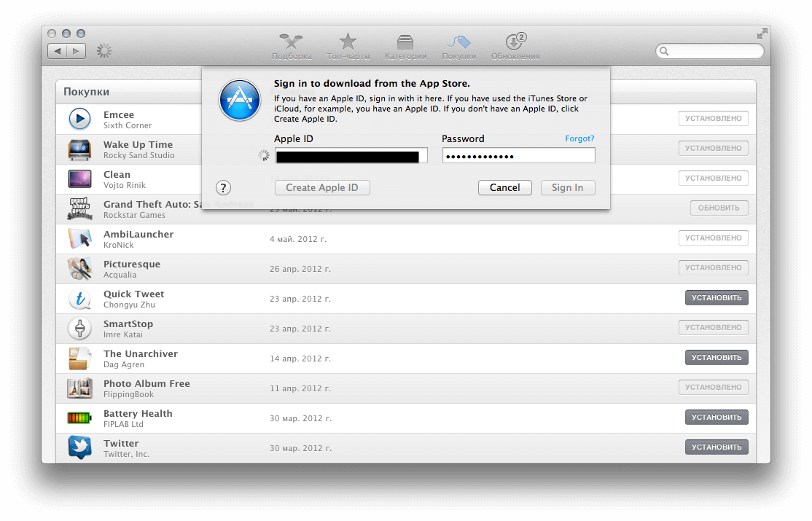Screen dimensions: 812x521
Task: Open the Emcee app title
Action: (x=119, y=115)
